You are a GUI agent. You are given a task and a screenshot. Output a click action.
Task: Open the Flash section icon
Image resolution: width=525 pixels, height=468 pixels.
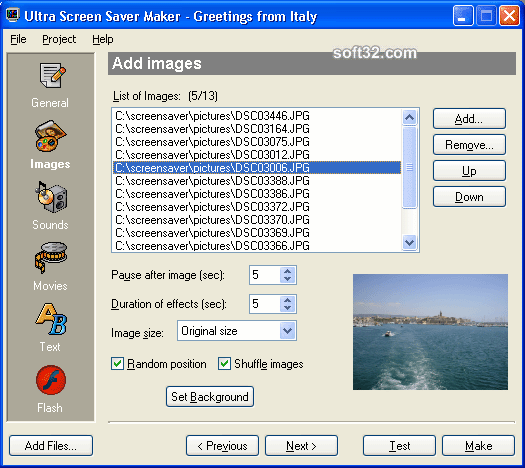pos(51,380)
